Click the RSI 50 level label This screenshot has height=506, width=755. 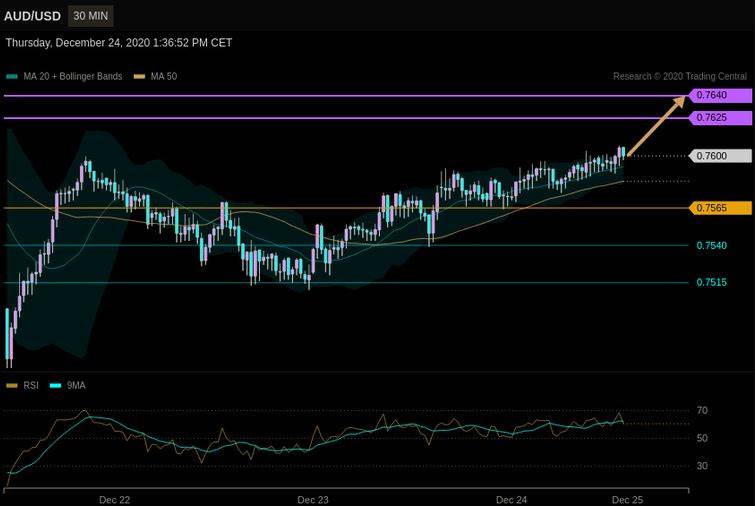[702, 438]
